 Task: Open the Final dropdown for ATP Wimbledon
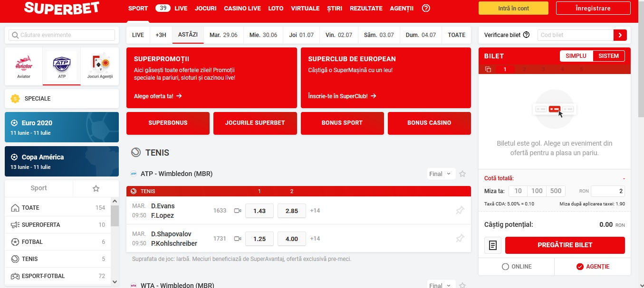(441, 174)
